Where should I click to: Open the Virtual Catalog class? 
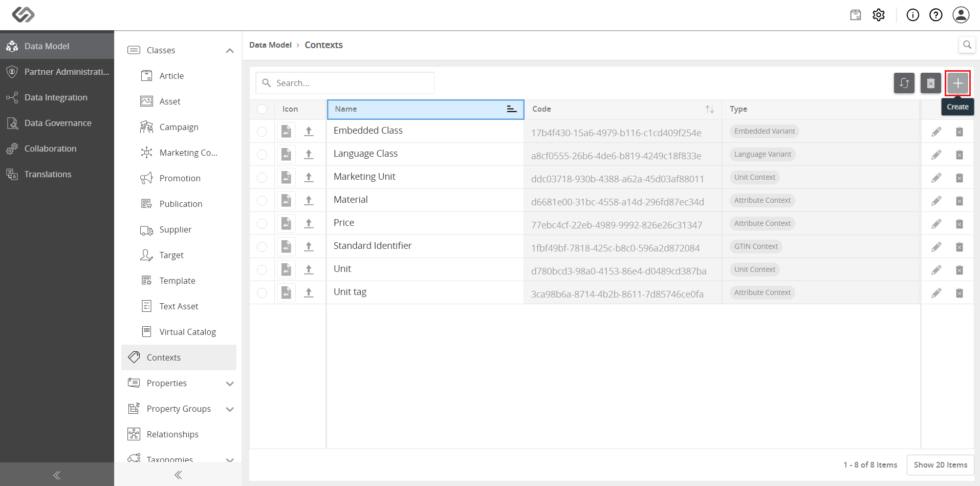pyautogui.click(x=179, y=332)
